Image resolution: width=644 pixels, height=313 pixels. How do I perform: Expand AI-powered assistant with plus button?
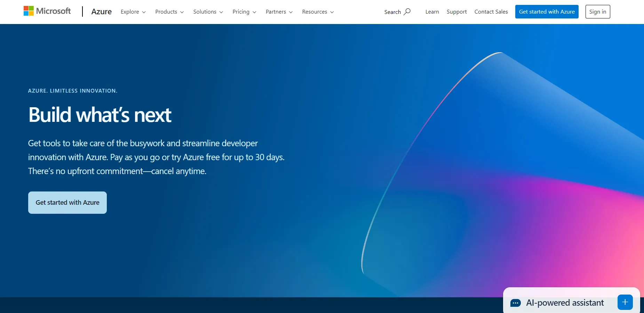(x=625, y=302)
